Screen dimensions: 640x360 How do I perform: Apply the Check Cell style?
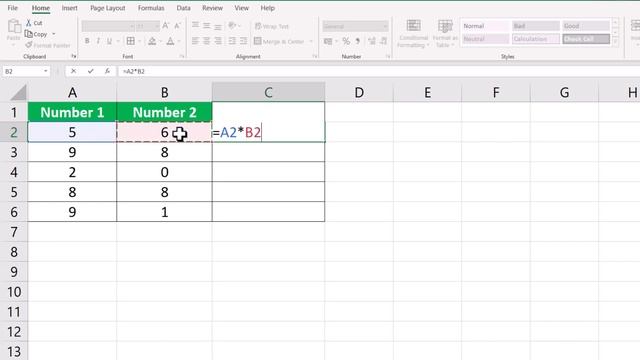pyautogui.click(x=586, y=39)
